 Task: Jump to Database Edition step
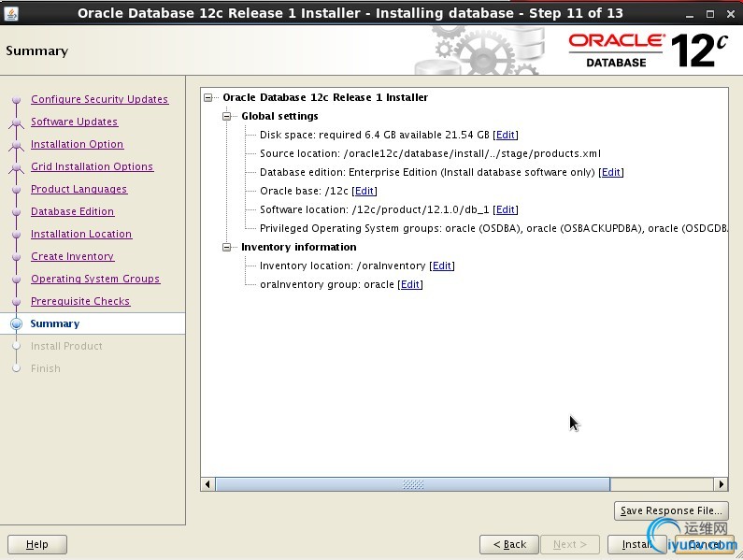pyautogui.click(x=73, y=211)
